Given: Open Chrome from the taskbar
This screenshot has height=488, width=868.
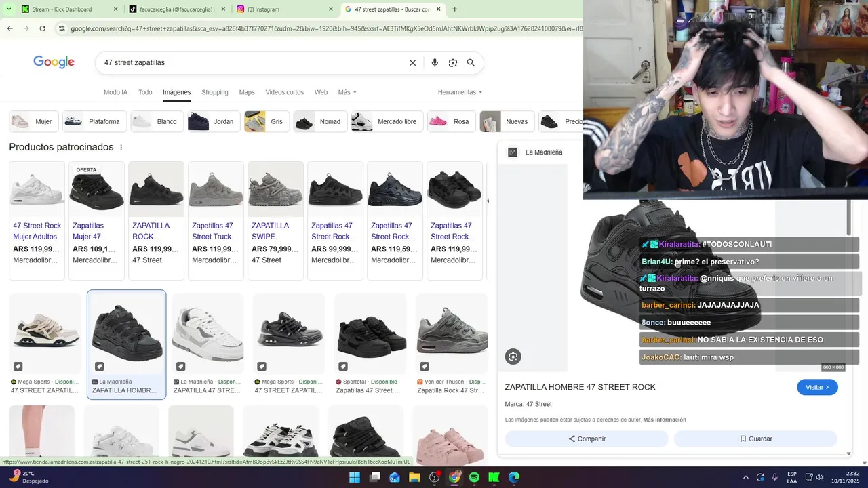Looking at the screenshot, I should [x=454, y=477].
